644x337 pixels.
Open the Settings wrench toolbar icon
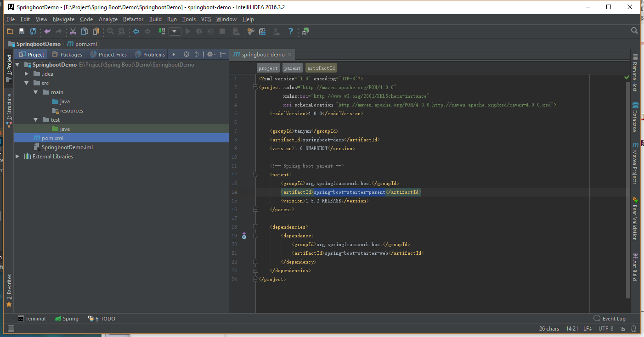[x=250, y=31]
